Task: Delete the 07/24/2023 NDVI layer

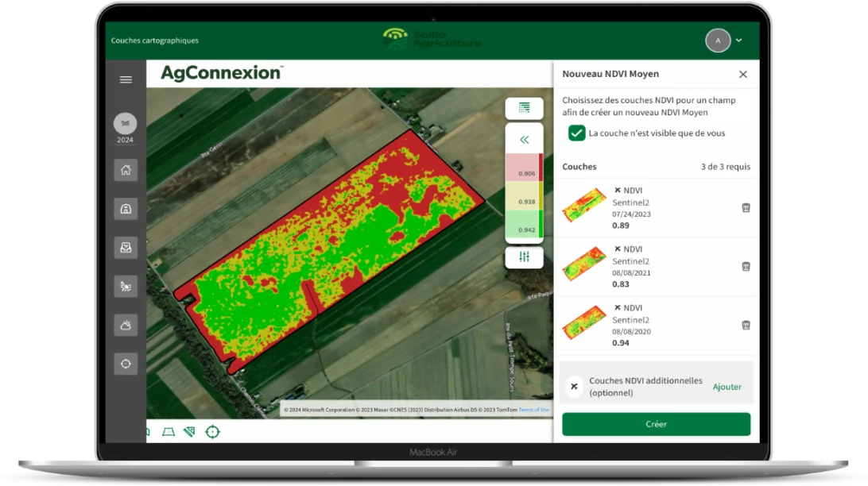Action: [746, 208]
